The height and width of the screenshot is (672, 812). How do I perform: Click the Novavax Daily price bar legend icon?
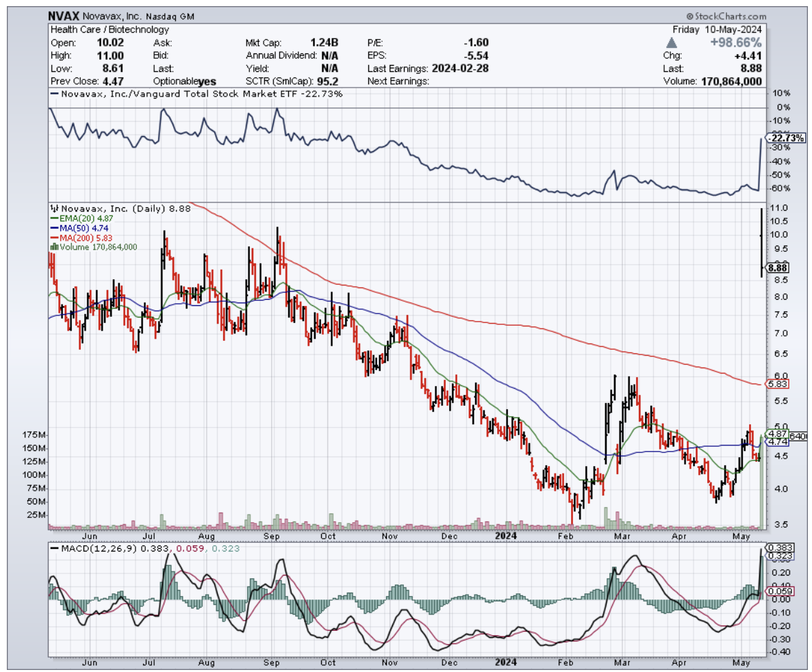(x=54, y=209)
